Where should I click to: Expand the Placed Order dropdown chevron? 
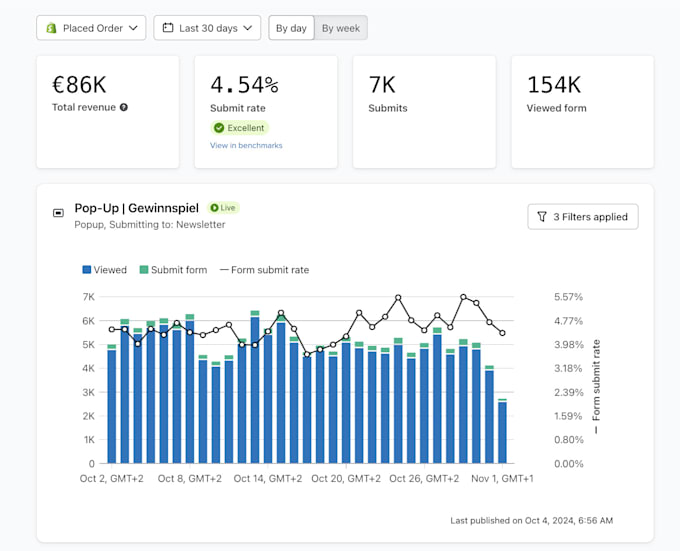point(134,28)
